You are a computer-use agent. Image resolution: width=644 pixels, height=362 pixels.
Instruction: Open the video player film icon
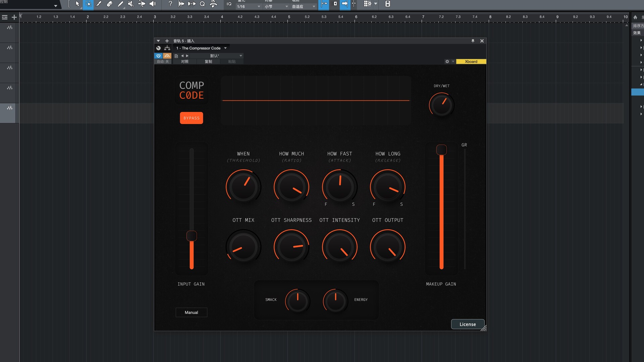click(x=387, y=4)
